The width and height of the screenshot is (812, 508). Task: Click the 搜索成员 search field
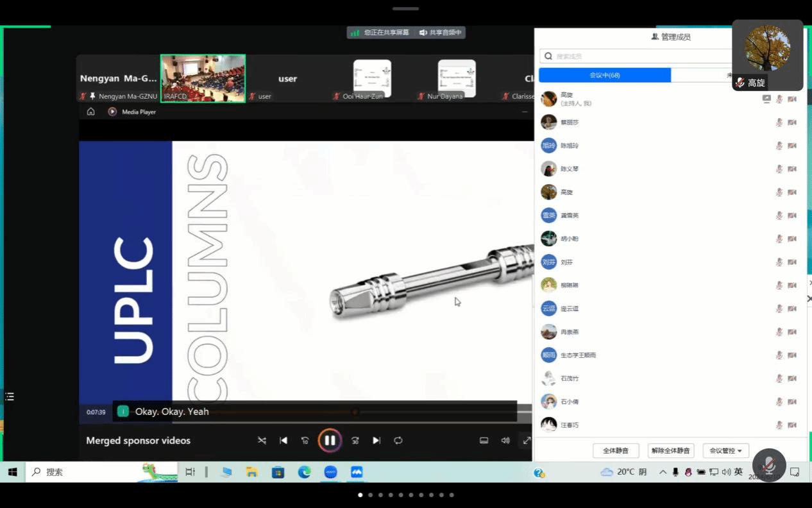(635, 56)
